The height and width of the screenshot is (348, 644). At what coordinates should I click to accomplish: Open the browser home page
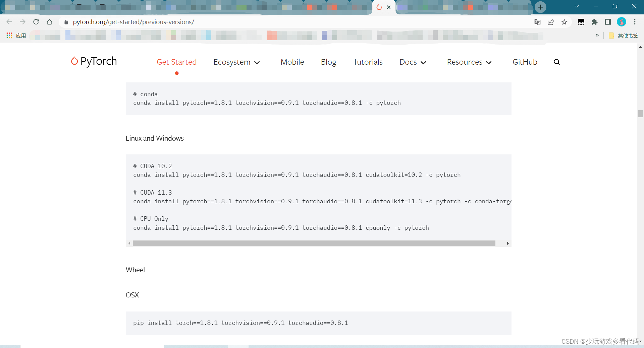click(x=50, y=22)
